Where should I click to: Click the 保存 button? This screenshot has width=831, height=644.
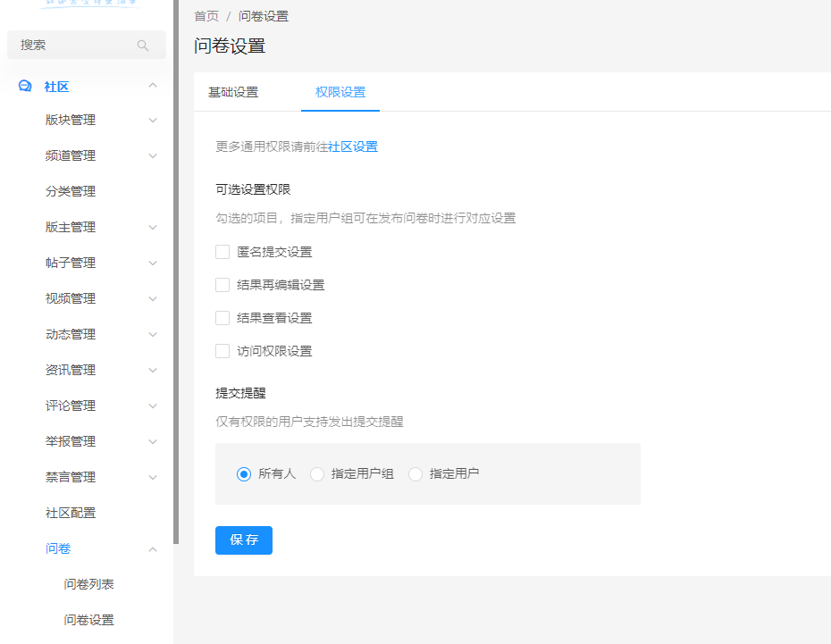(244, 540)
